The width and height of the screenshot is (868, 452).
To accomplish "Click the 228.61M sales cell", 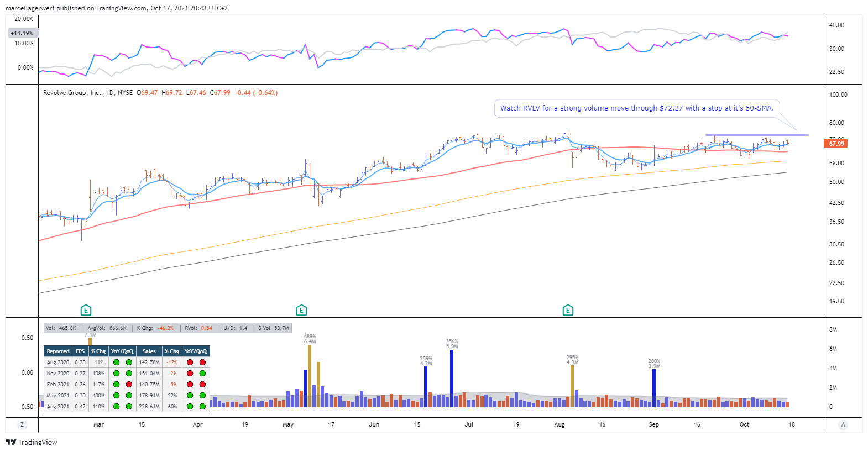I will tap(149, 407).
